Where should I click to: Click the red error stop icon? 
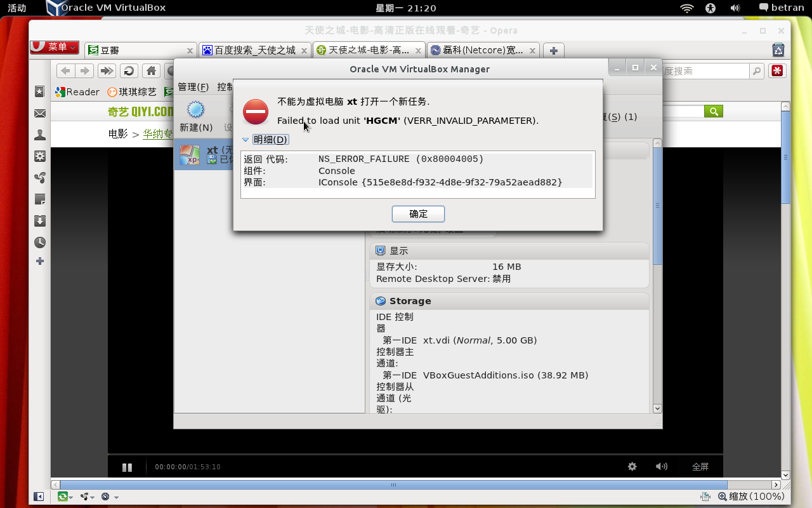256,112
